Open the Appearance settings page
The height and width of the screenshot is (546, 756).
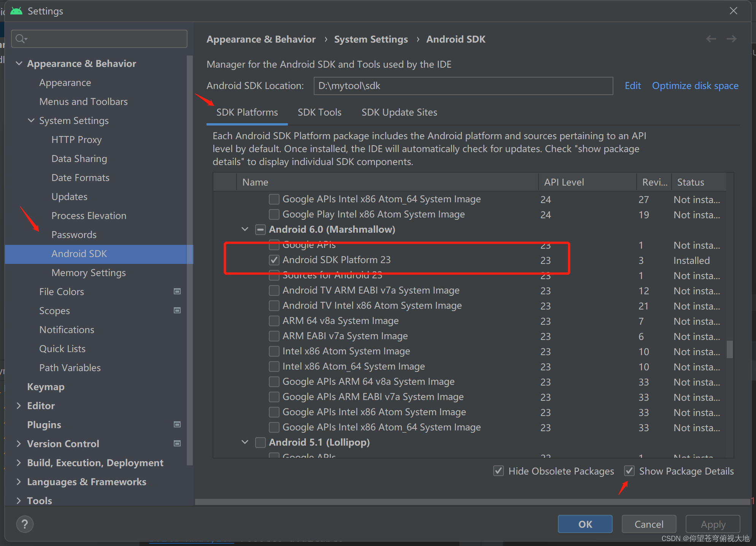point(65,83)
